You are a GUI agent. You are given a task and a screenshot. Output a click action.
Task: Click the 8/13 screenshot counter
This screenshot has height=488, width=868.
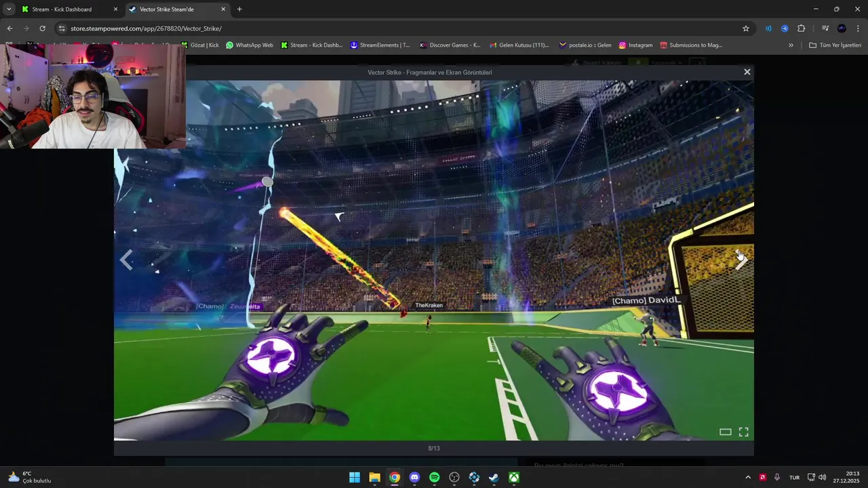[434, 448]
